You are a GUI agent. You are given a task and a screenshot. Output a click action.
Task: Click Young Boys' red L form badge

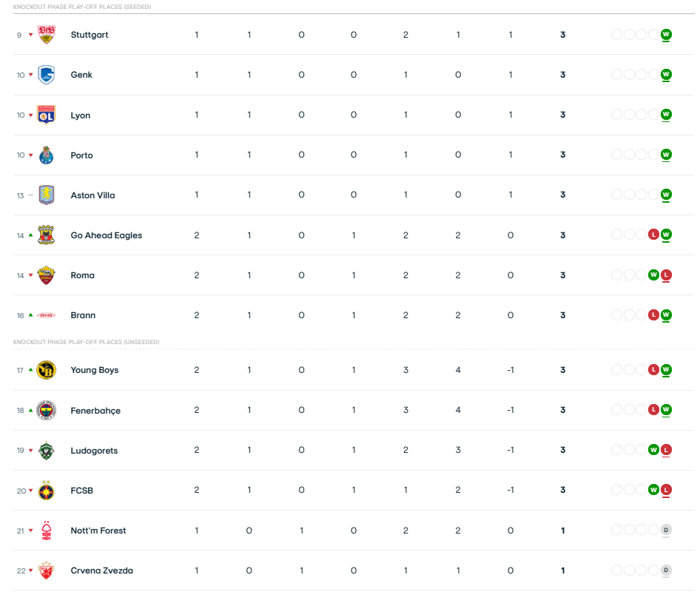653,369
